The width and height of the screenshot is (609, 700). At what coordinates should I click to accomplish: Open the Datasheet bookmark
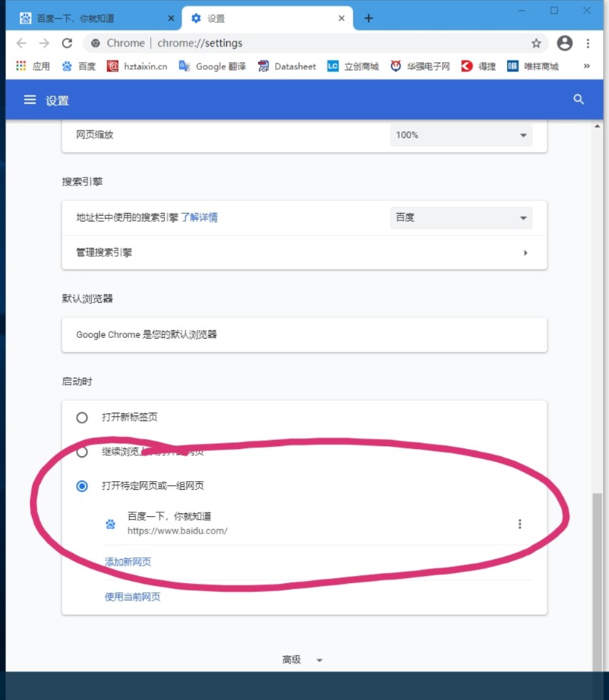click(287, 66)
